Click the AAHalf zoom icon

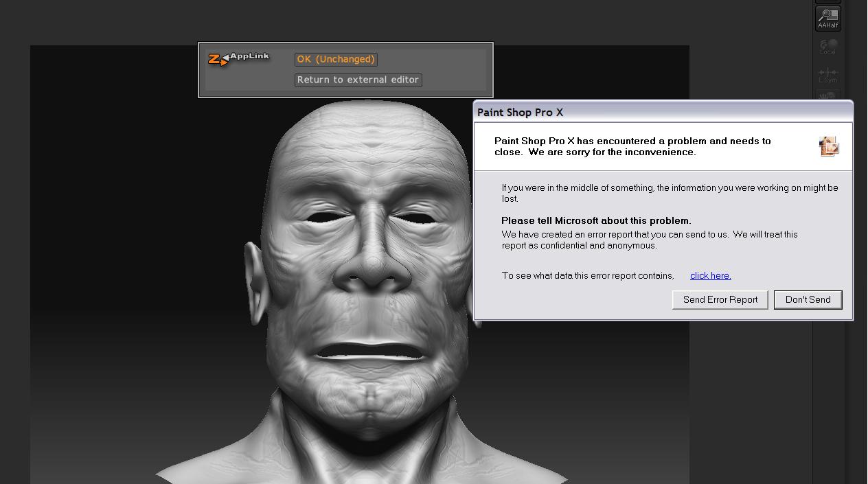tap(827, 19)
